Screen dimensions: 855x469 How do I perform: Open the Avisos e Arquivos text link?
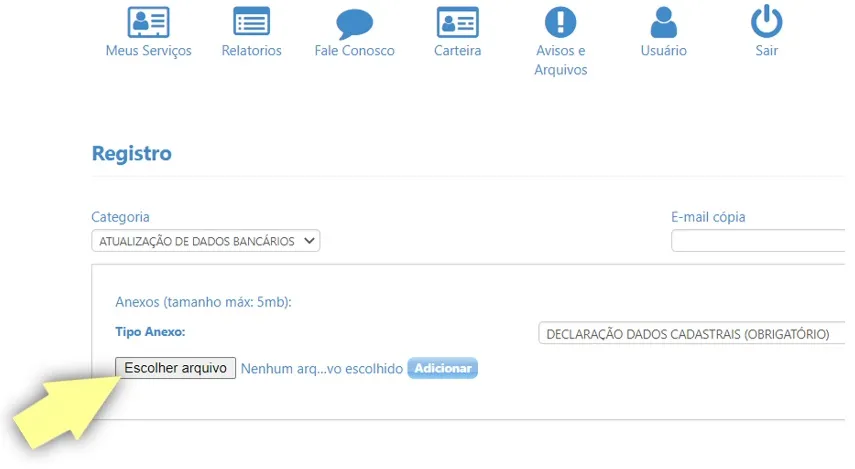click(560, 60)
